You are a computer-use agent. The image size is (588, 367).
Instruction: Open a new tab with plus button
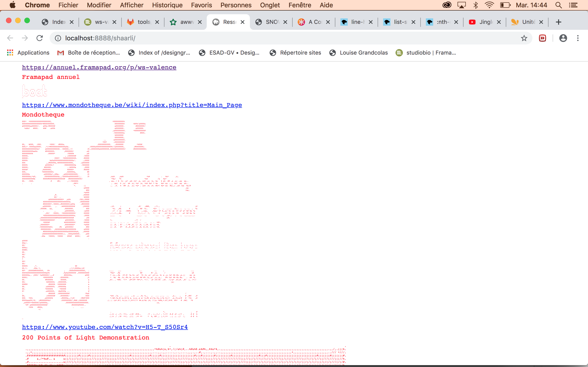[558, 22]
